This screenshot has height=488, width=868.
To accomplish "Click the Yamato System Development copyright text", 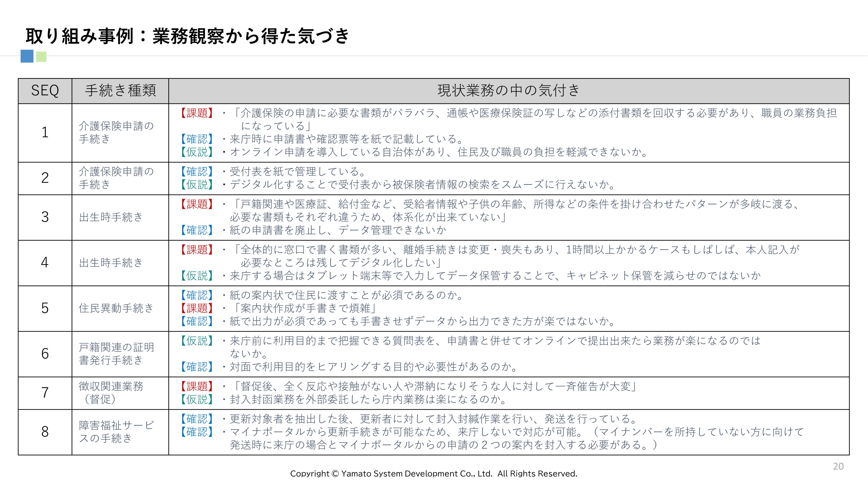I will 434,474.
